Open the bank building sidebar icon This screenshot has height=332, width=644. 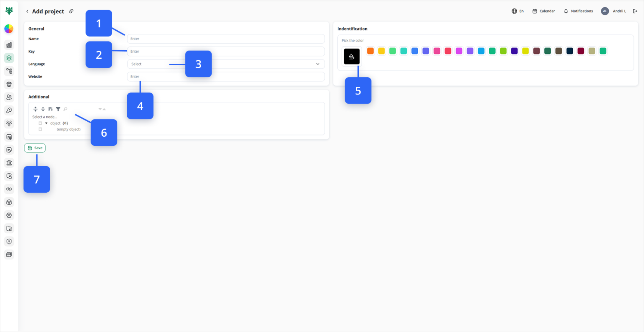[9, 163]
